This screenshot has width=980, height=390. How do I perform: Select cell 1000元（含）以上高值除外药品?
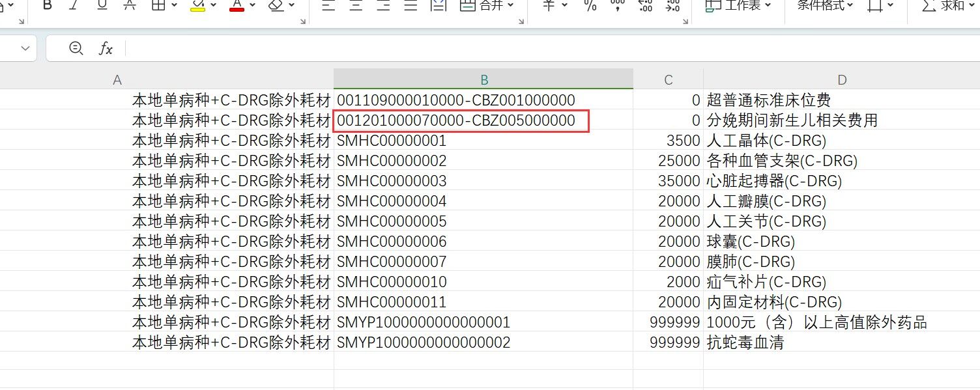842,322
